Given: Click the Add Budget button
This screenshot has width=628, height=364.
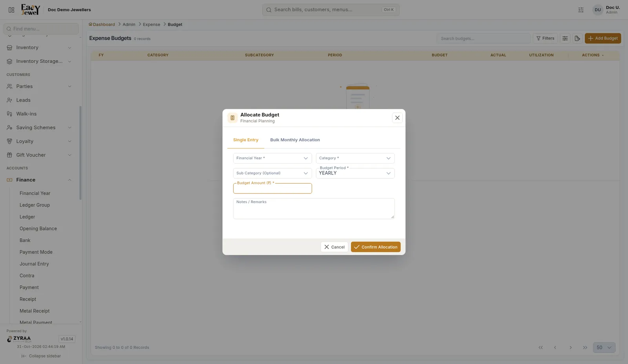Looking at the screenshot, I should [603, 38].
